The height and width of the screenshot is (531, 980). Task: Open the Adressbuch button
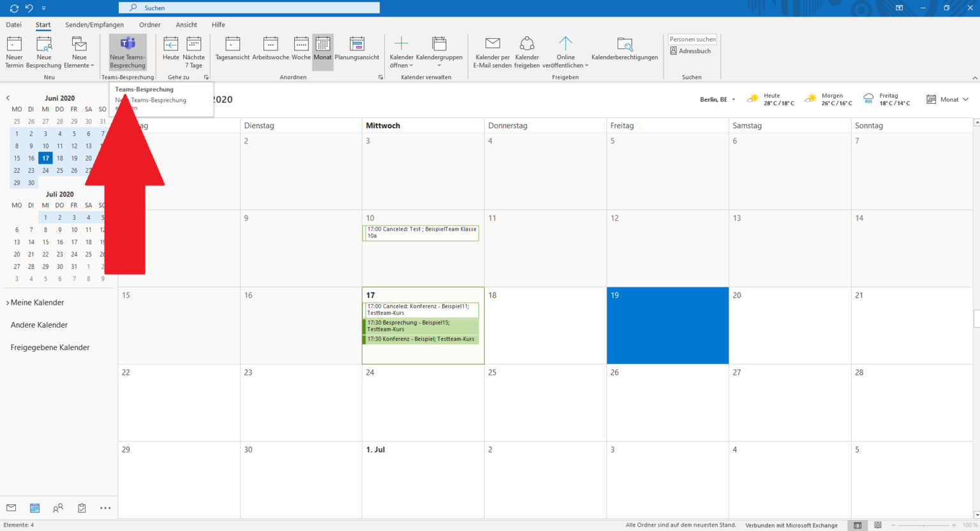tap(690, 51)
